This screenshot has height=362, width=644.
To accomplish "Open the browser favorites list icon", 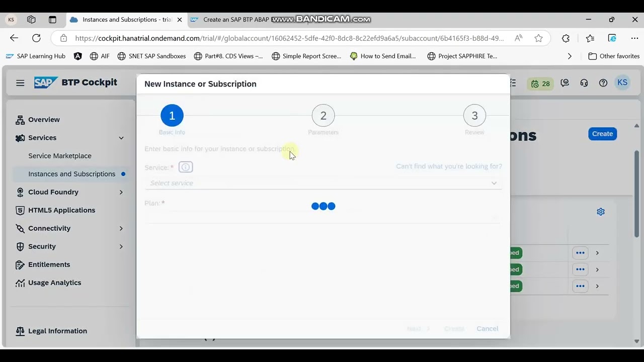I will click(x=590, y=38).
